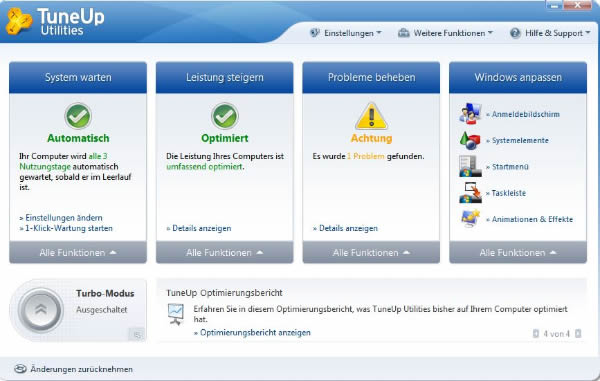
Task: Click the Optimierungsbericht chart icon
Action: click(x=176, y=314)
